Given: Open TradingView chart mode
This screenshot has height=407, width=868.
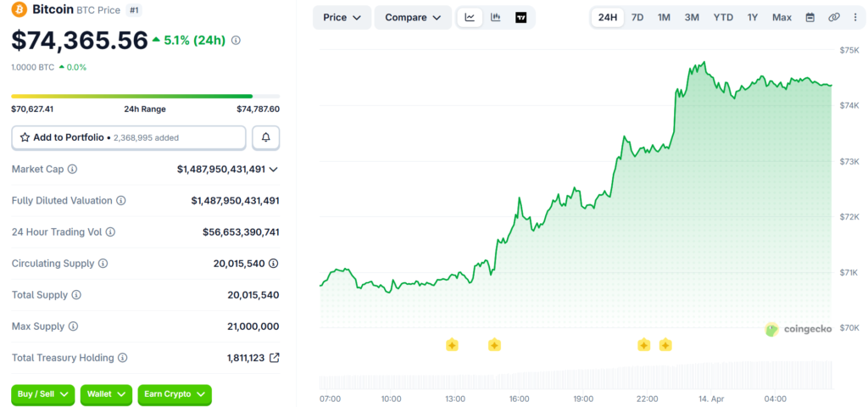Looking at the screenshot, I should (521, 18).
